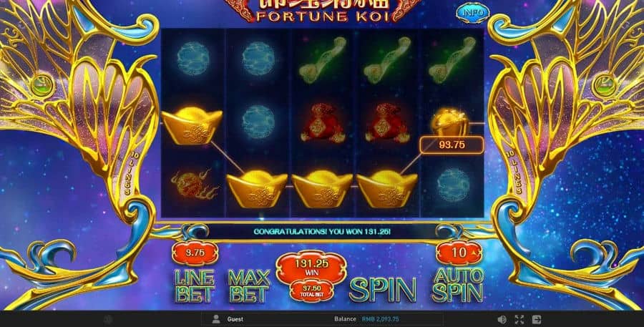Click the green gem on left fin
The image size is (644, 327).
42,86
